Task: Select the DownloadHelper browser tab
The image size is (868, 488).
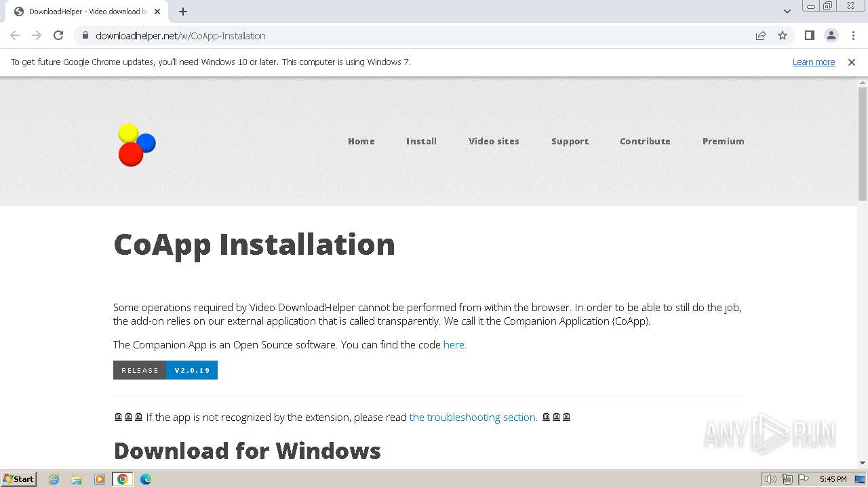Action: pyautogui.click(x=87, y=12)
